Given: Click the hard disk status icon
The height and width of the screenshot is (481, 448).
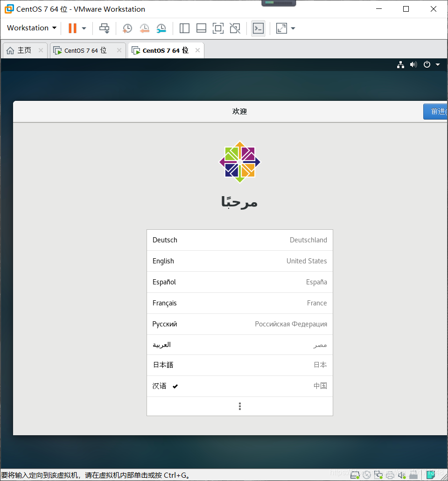Looking at the screenshot, I should (355, 475).
